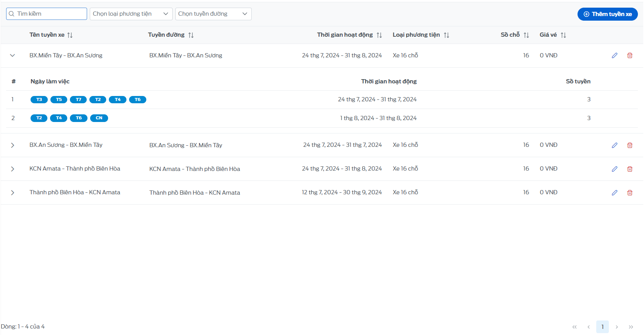The height and width of the screenshot is (335, 644).
Task: Click route name KCN Amata - Thành phố Biên Hòa
Action: coord(75,169)
